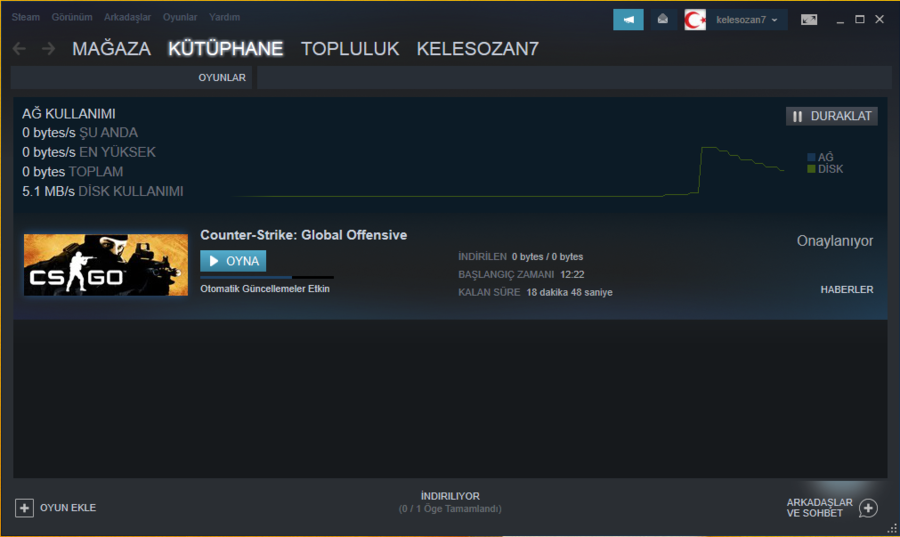Screen dimensions: 900x537
Task: Click the window resize grip corner
Action: click(893, 530)
